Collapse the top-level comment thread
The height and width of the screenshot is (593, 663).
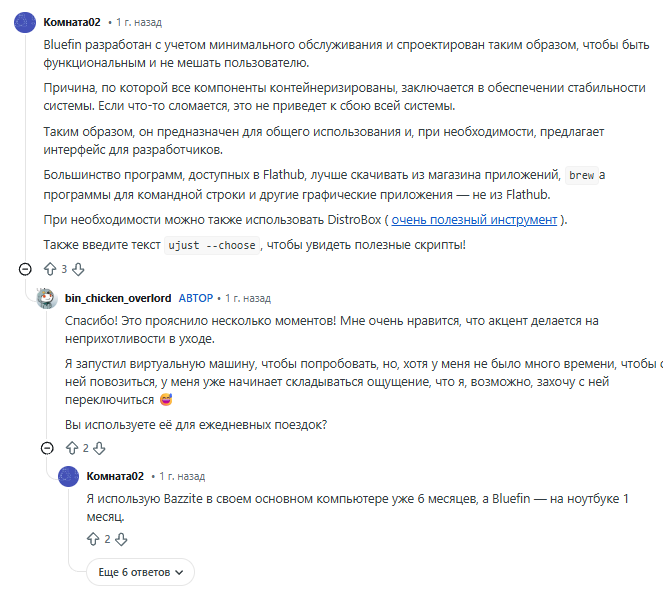point(25,269)
